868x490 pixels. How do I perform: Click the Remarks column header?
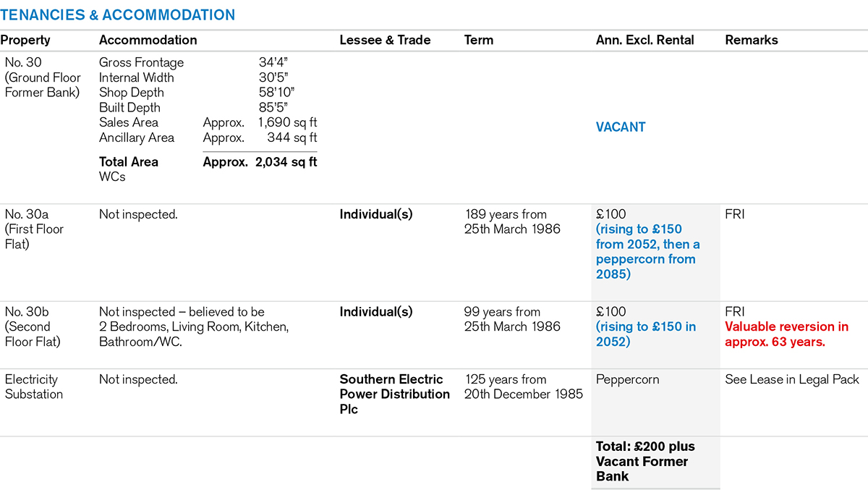[752, 41]
